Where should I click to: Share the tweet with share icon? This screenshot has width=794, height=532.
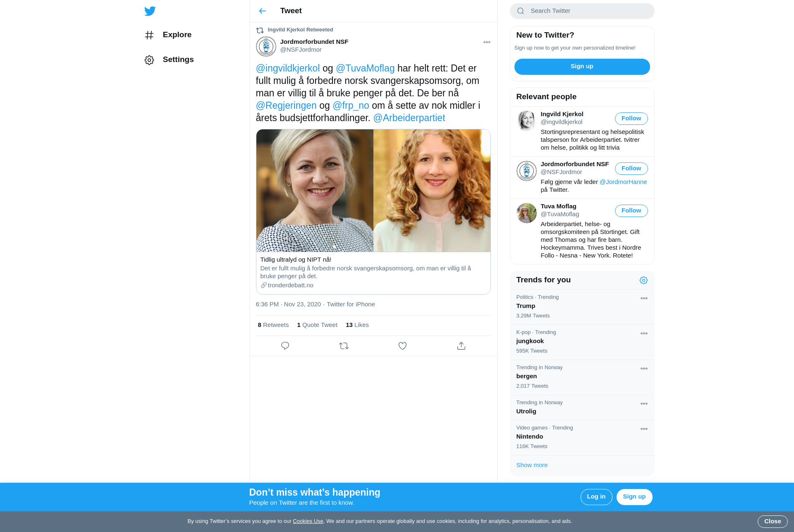click(x=461, y=346)
